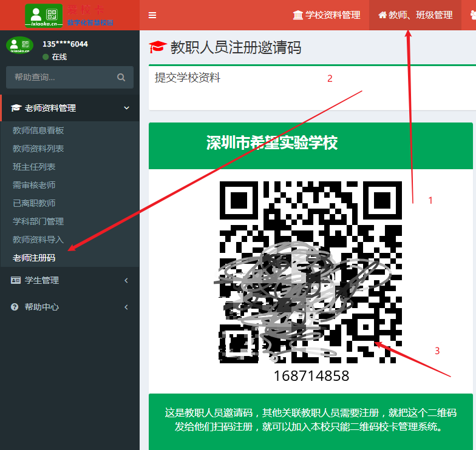Click the red graduation cap title icon

[x=158, y=47]
